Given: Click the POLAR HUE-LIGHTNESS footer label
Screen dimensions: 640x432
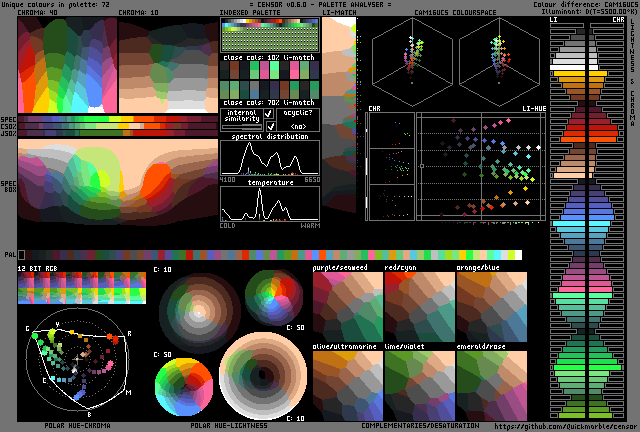Looking at the screenshot, I should click(229, 425).
